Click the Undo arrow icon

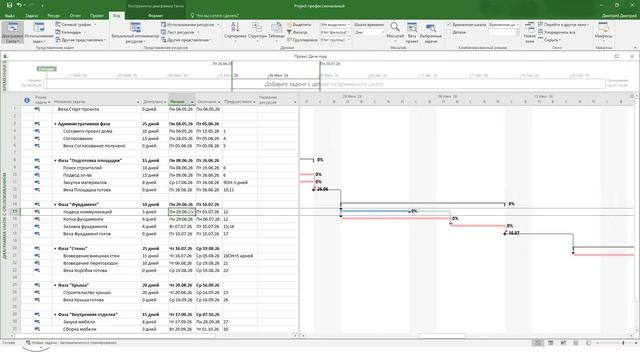click(19, 5)
